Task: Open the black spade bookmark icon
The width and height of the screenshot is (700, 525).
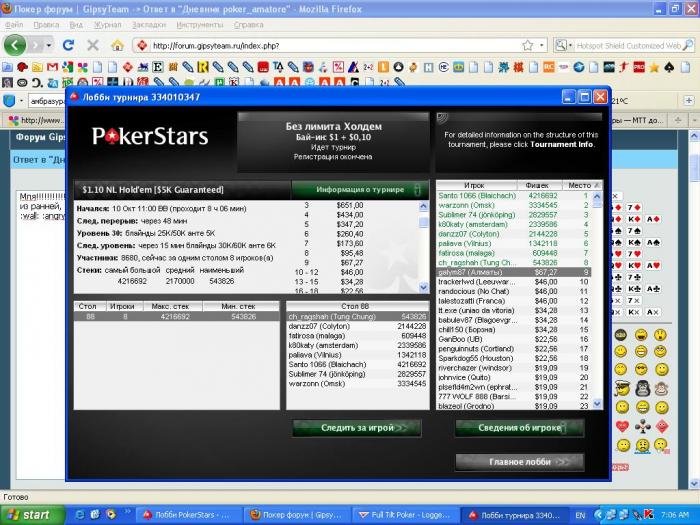Action: pos(669,67)
